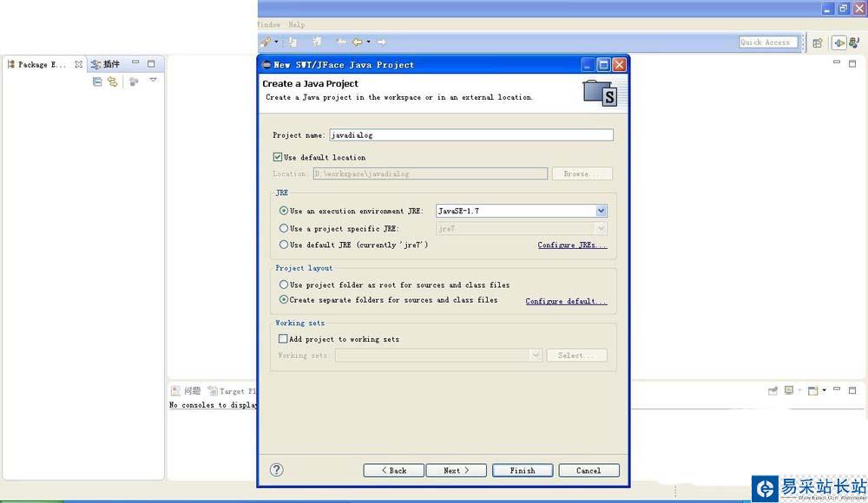Open the JavaSE-1.7 environment dropdown

(x=602, y=211)
